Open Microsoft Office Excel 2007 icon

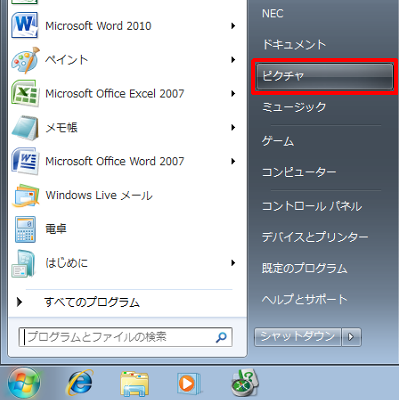click(25, 94)
